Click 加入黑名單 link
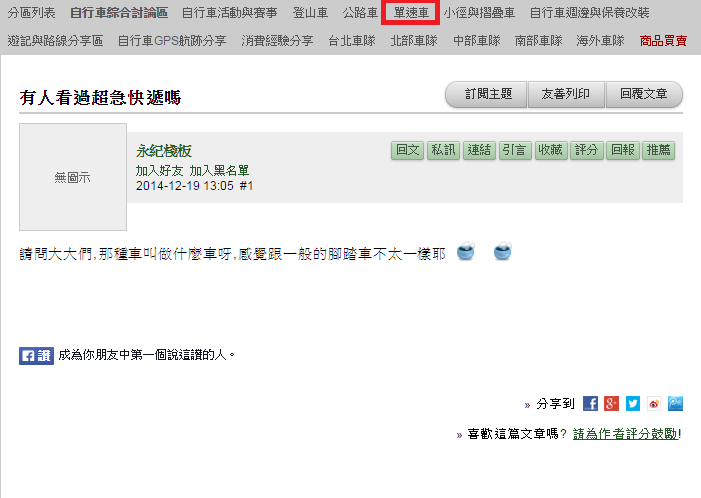 pyautogui.click(x=219, y=171)
